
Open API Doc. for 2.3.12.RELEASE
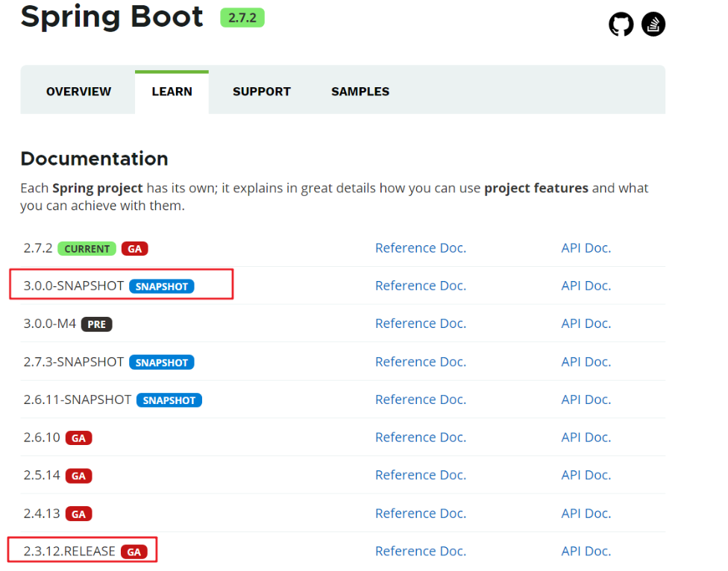pyautogui.click(x=586, y=551)
